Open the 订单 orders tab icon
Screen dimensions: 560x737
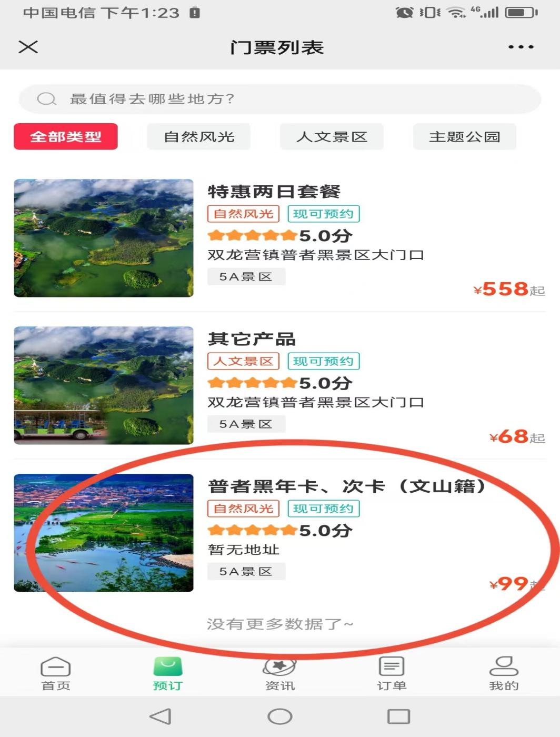coord(392,666)
